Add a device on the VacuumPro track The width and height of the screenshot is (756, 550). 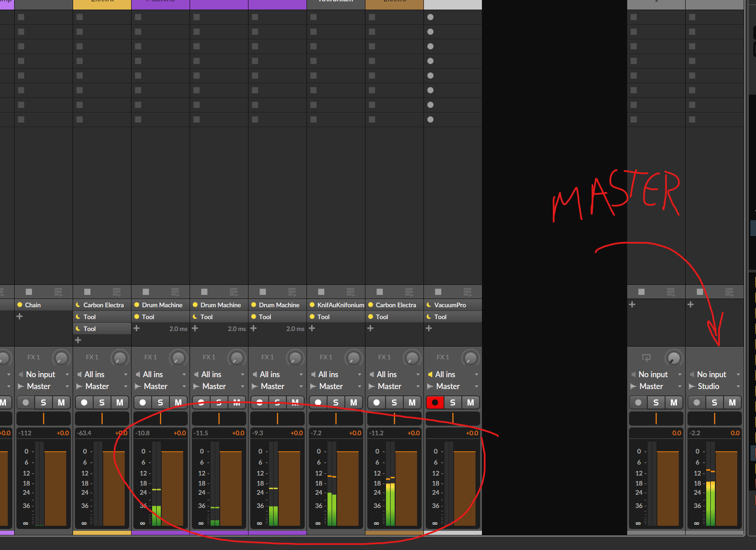[x=429, y=328]
